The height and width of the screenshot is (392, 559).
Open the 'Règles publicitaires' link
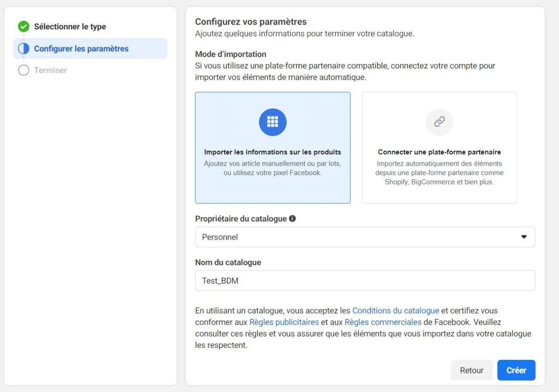click(x=284, y=322)
